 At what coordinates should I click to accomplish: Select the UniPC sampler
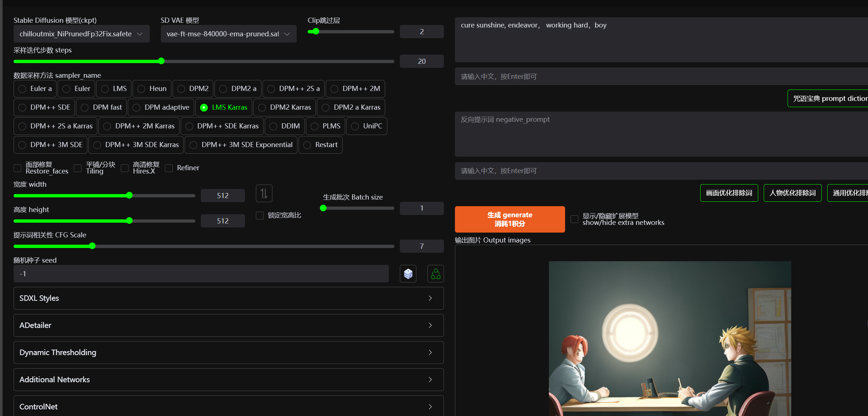pyautogui.click(x=367, y=126)
